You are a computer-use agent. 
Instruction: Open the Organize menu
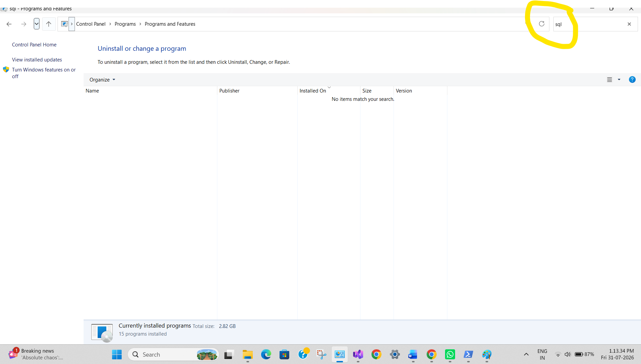click(x=102, y=79)
